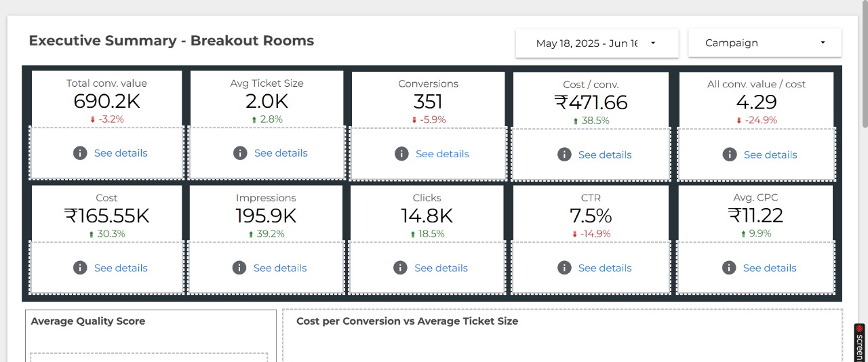Click info icon in Clicks card
This screenshot has height=362, width=868.
[400, 268]
